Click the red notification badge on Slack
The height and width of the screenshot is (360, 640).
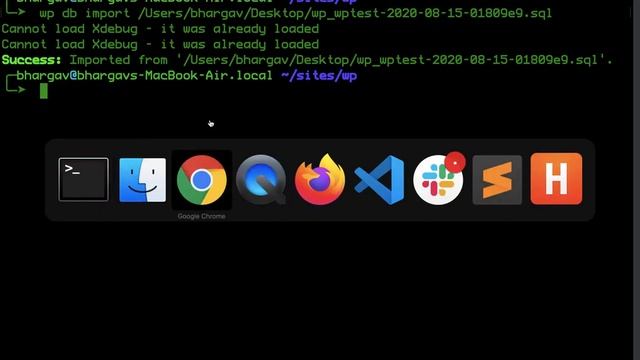455,162
